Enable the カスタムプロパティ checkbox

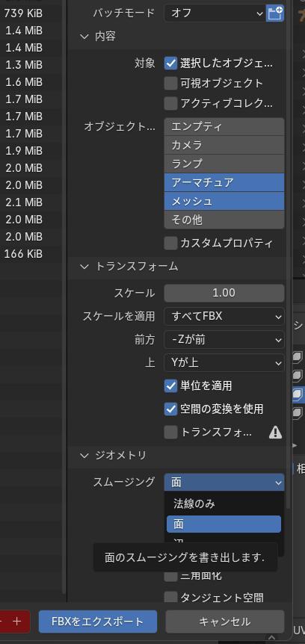click(x=170, y=243)
